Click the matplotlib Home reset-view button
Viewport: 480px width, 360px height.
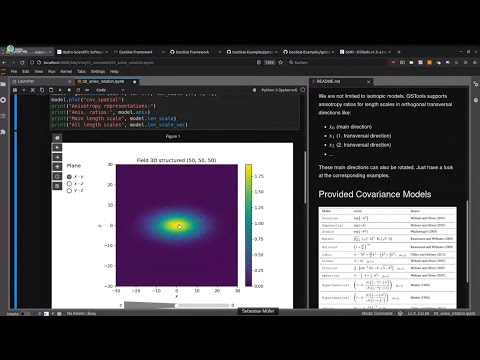click(x=57, y=138)
